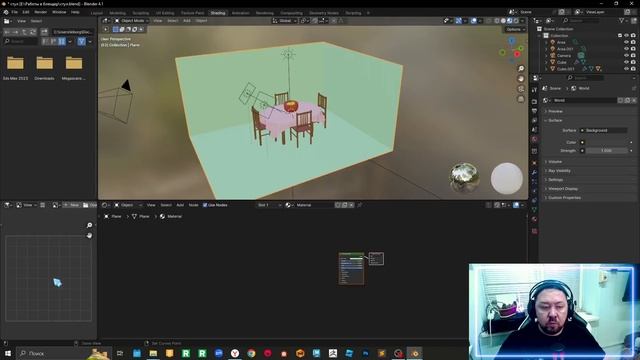
Task: Toggle the Use Nodes checkbox
Action: point(205,205)
